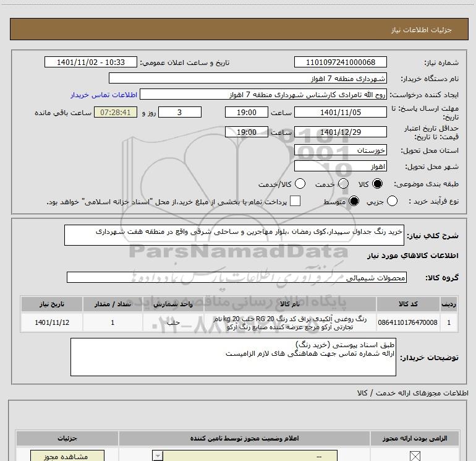Click the buyer notes text area
Image resolution: width=476 pixels, height=461 pixels.
click(x=233, y=357)
